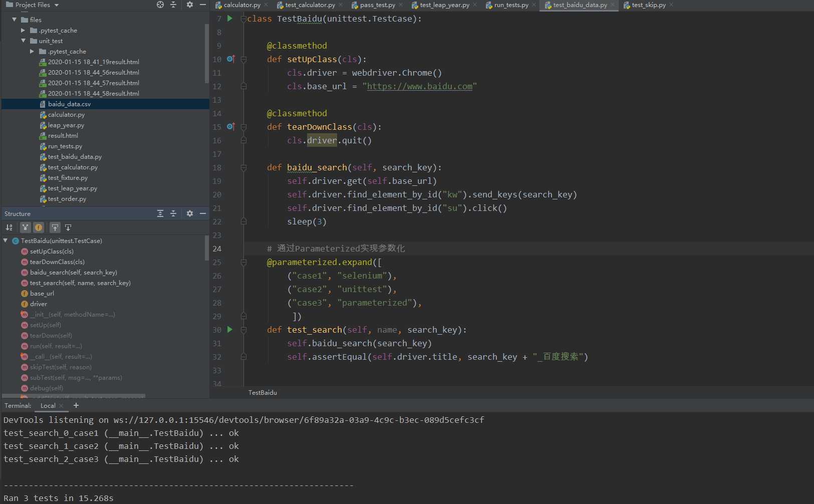This screenshot has width=814, height=504.
Task: Collapse all nodes in Structure panel
Action: (173, 213)
